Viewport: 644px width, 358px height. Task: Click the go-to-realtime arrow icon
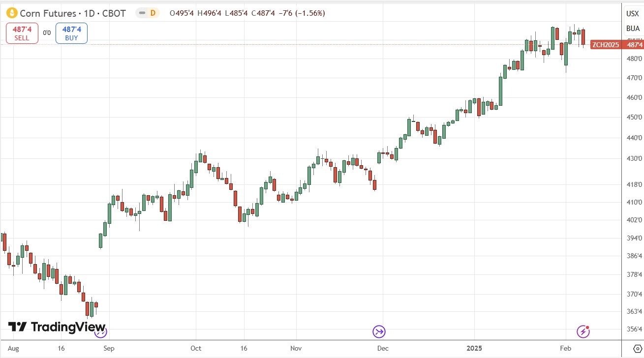coord(379,332)
